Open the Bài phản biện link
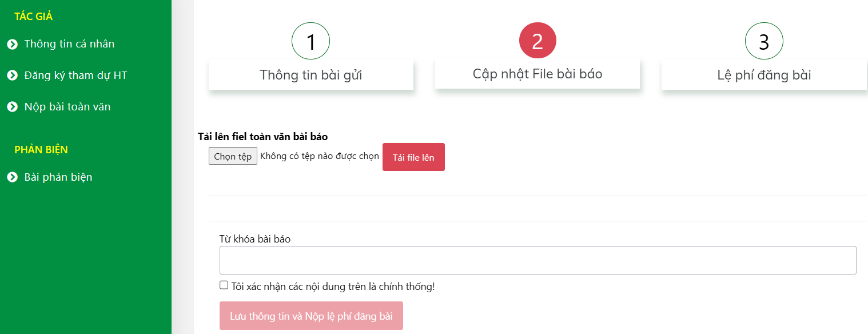The image size is (868, 334). 58,177
